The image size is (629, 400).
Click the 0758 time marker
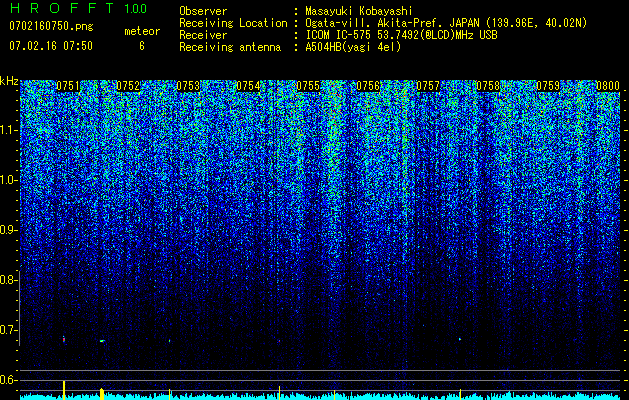(x=488, y=86)
